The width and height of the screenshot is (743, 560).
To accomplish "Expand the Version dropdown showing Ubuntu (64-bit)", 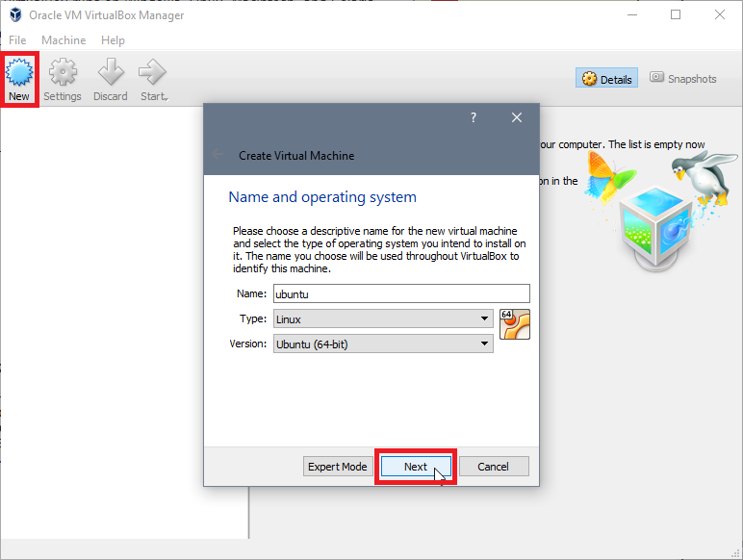I will (x=383, y=344).
